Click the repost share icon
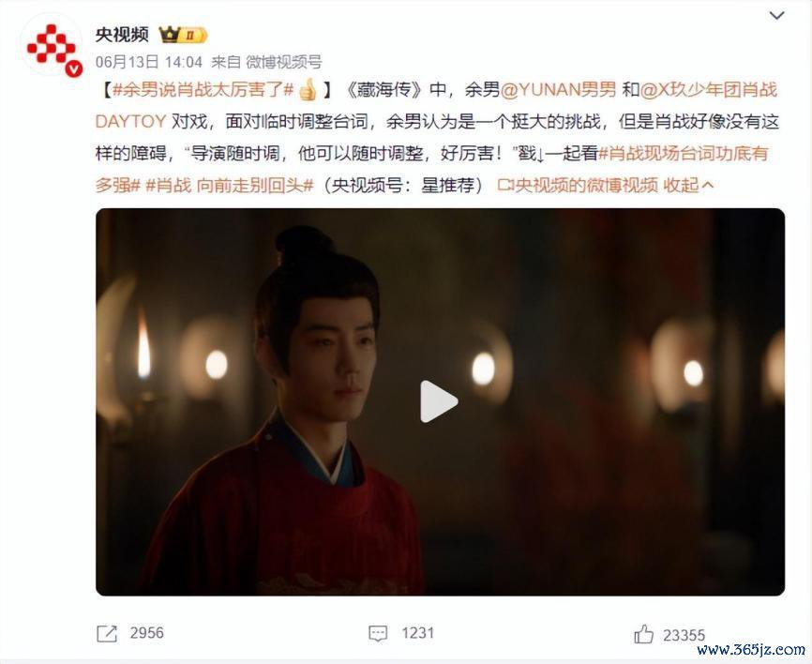Image resolution: width=812 pixels, height=664 pixels. pyautogui.click(x=107, y=633)
